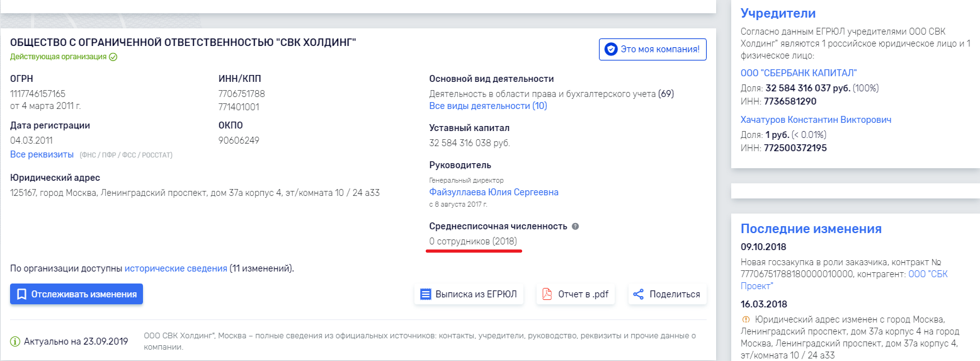Click 'с 8 августа 2017 г.' date text

pyautogui.click(x=458, y=205)
